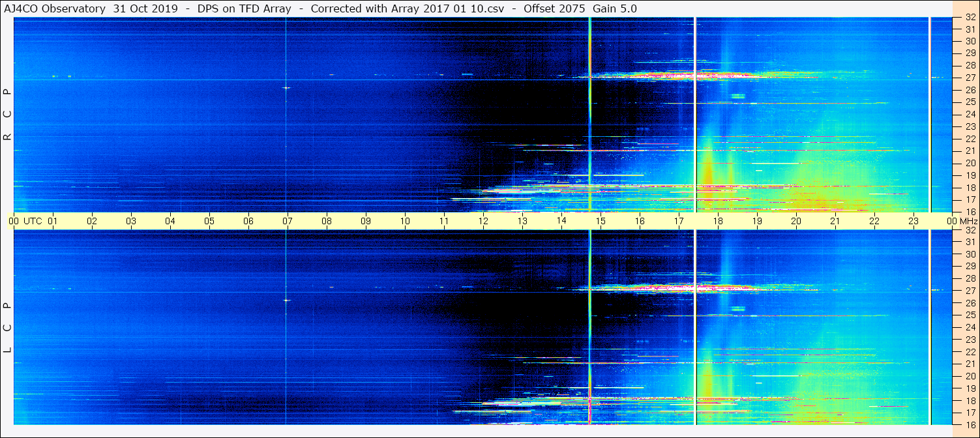This screenshot has height=438, width=980.
Task: Click the 23 MHz label of RCP panel
Action: [970, 126]
